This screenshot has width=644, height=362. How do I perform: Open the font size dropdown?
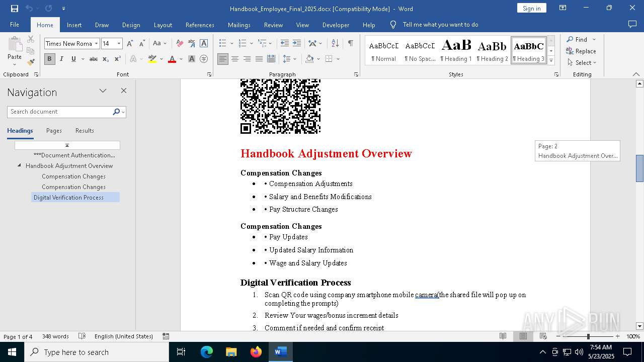(119, 44)
